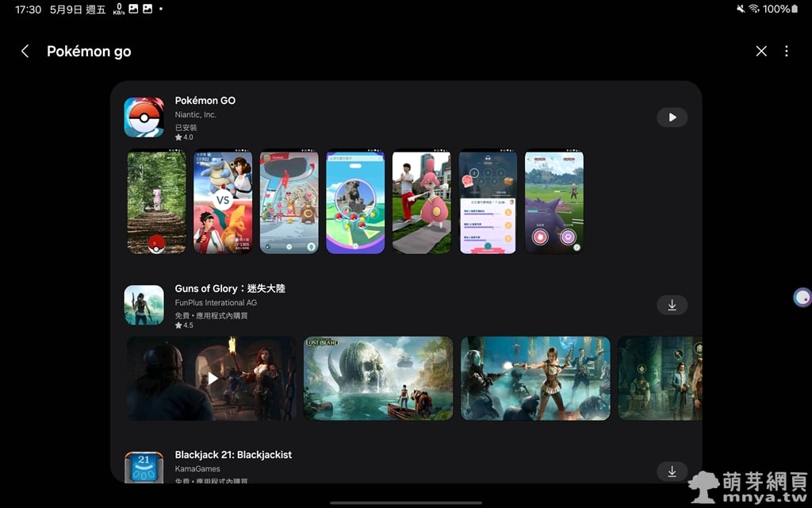This screenshot has width=812, height=508.
Task: Tap the Pokémon go search field text
Action: pos(89,52)
